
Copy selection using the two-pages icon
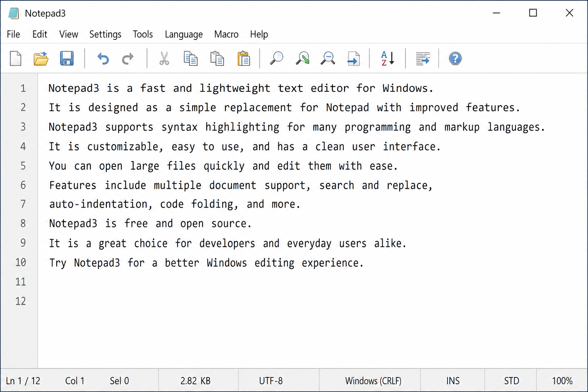click(191, 59)
